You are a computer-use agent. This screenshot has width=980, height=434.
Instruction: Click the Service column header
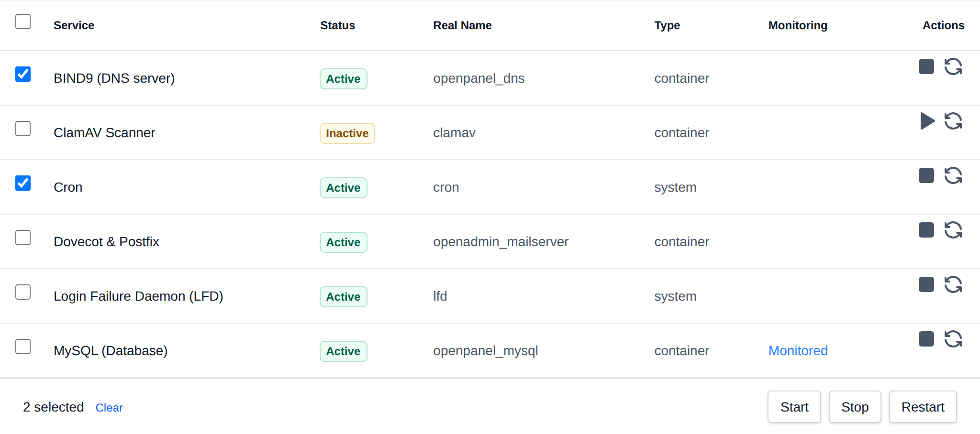point(74,25)
